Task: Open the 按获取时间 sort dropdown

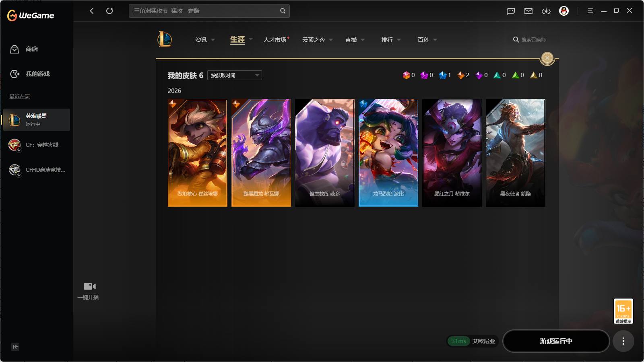Action: (x=235, y=75)
